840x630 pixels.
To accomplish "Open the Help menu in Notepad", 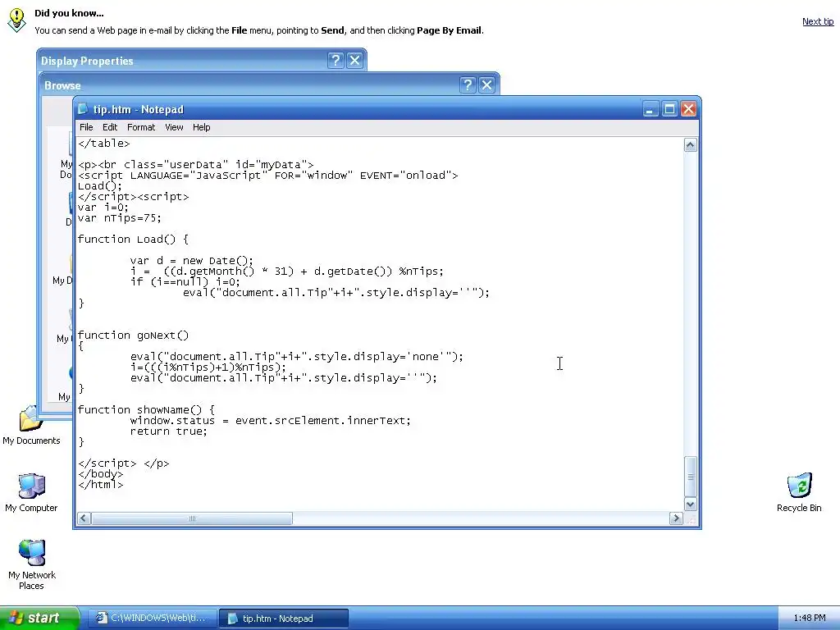I will (x=202, y=127).
